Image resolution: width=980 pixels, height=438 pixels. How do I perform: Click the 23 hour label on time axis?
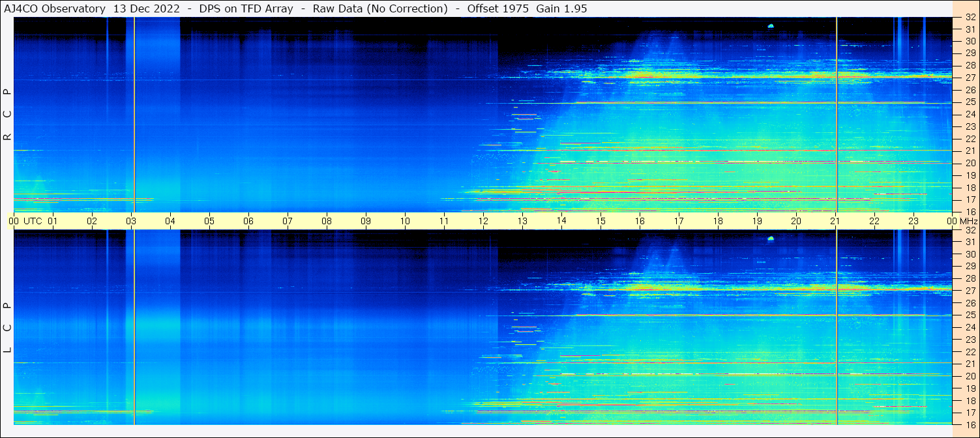point(913,221)
